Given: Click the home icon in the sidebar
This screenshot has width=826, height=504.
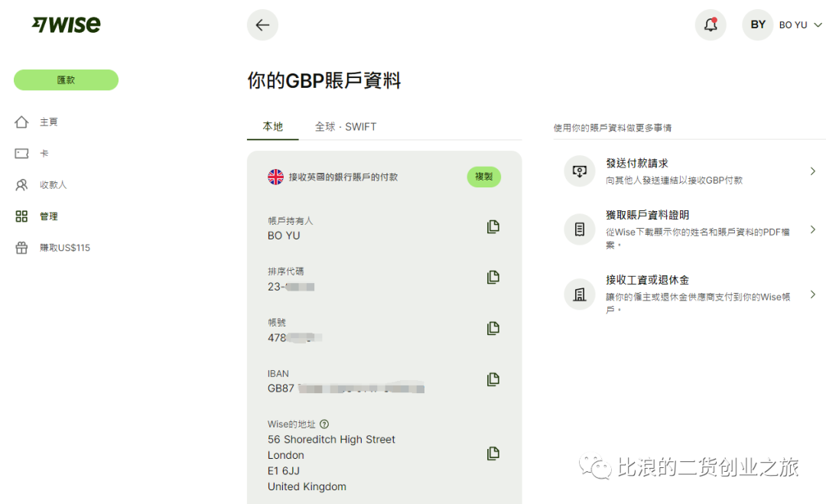Looking at the screenshot, I should coord(21,122).
